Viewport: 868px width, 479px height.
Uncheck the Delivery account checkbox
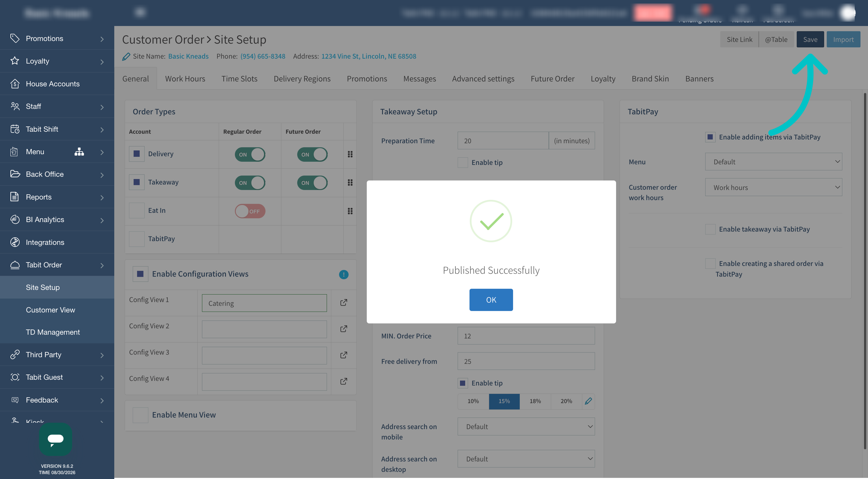coord(136,154)
